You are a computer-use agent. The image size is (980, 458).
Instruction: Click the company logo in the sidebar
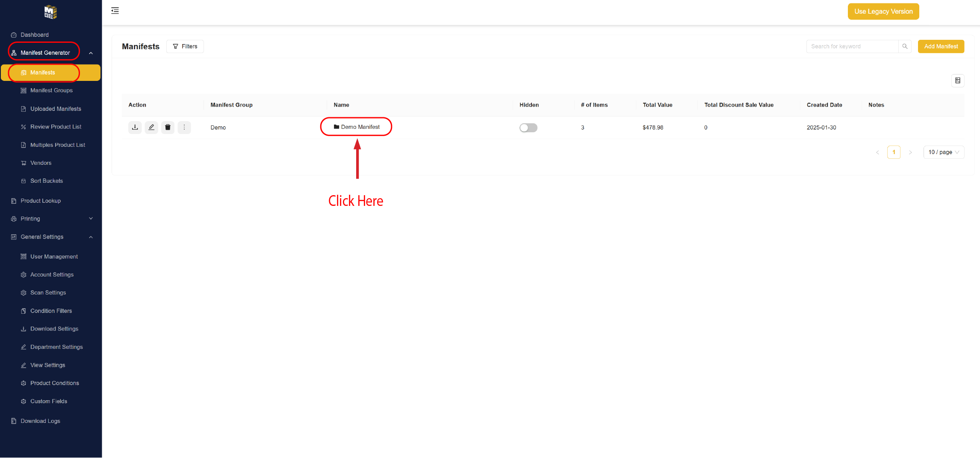(50, 12)
